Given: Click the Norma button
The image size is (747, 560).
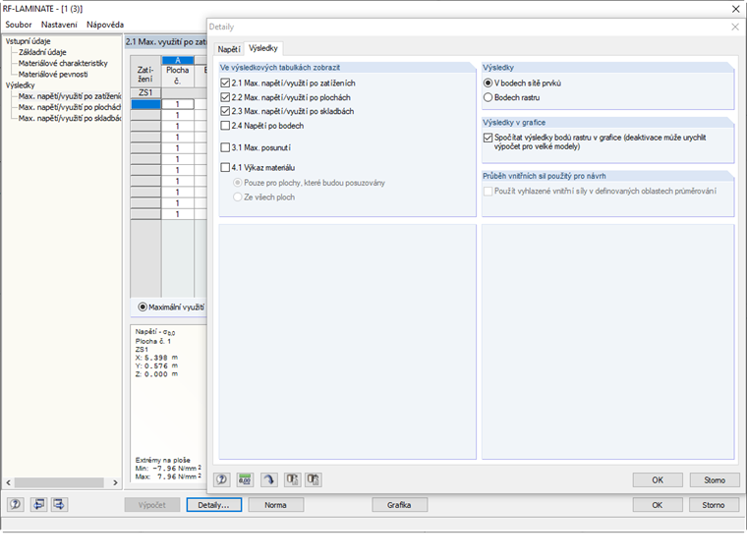Looking at the screenshot, I should coord(276,505).
